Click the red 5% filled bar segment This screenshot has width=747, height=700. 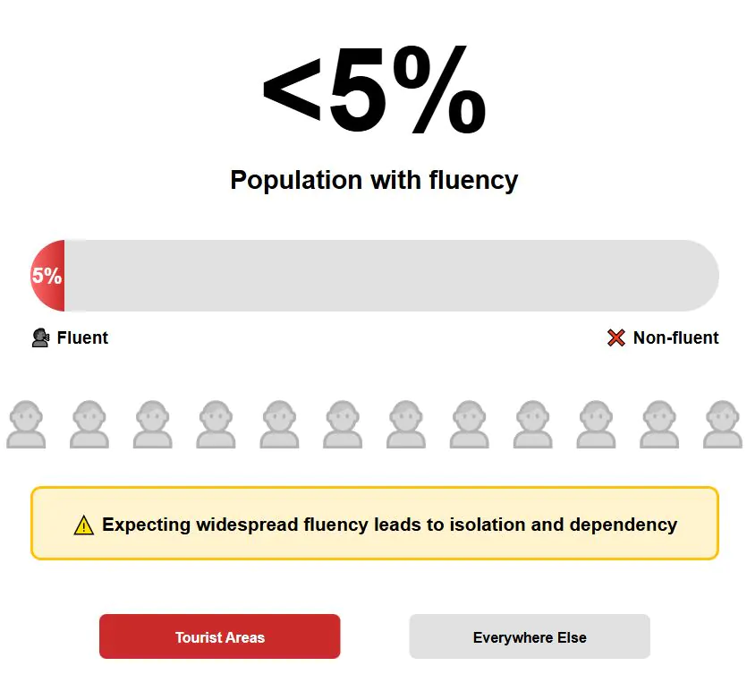(x=47, y=276)
